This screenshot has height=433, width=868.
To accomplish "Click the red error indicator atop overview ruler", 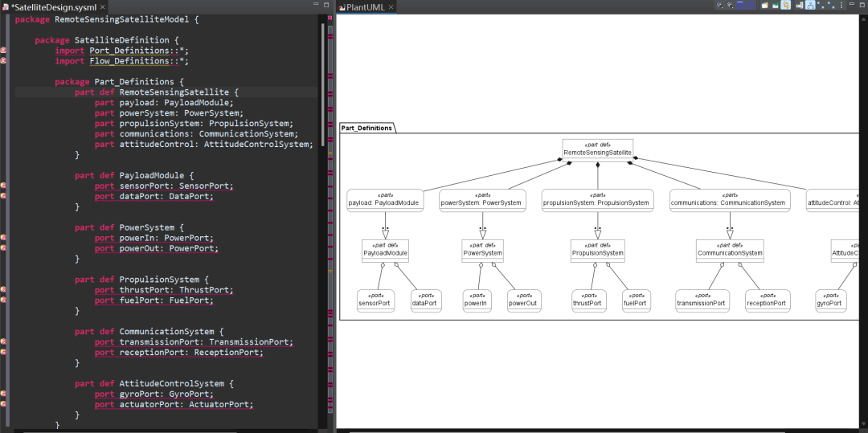I will point(330,18).
